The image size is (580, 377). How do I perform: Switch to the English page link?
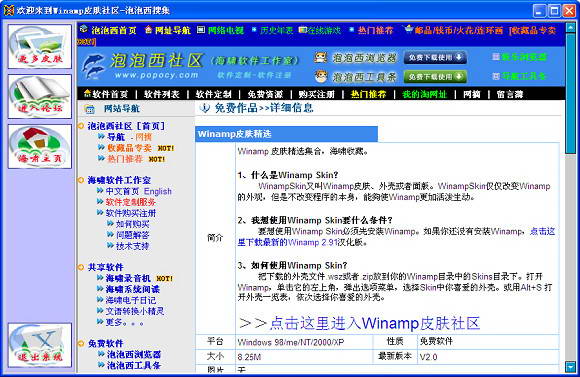pos(158,191)
